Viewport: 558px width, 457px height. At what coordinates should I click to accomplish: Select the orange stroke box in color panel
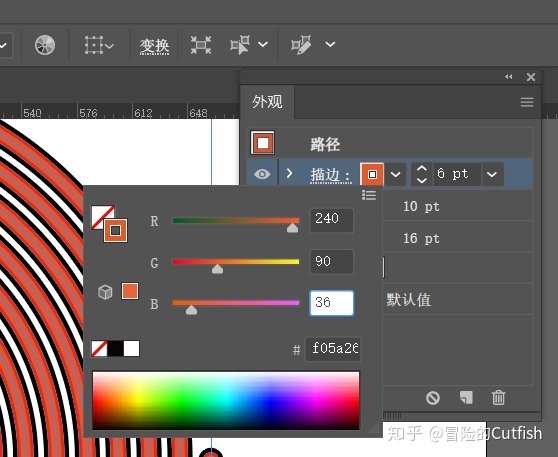pyautogui.click(x=115, y=231)
